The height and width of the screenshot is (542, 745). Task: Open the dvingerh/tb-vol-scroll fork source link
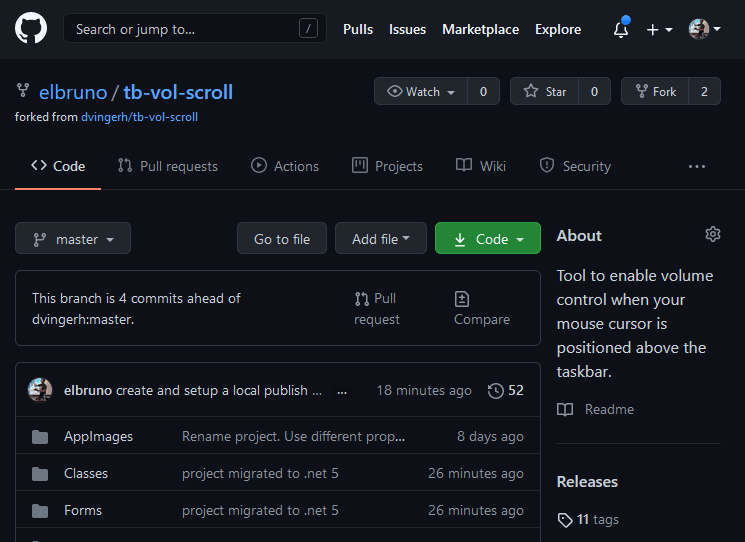pos(139,117)
